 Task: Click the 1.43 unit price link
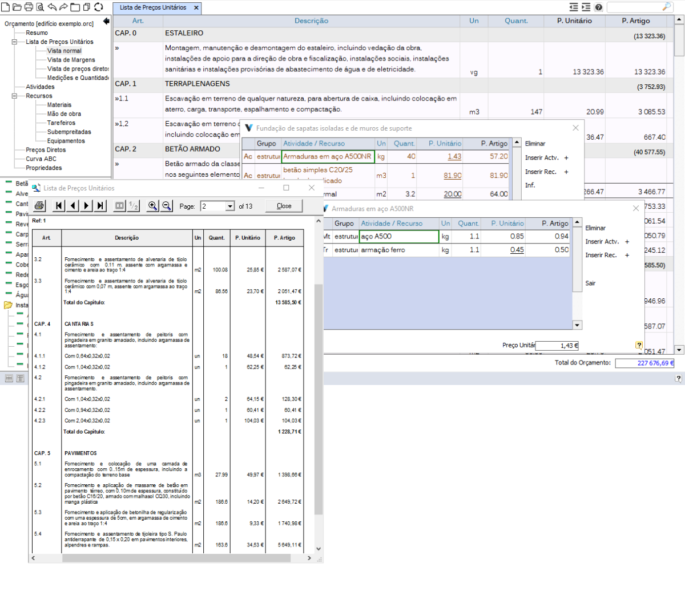(454, 156)
